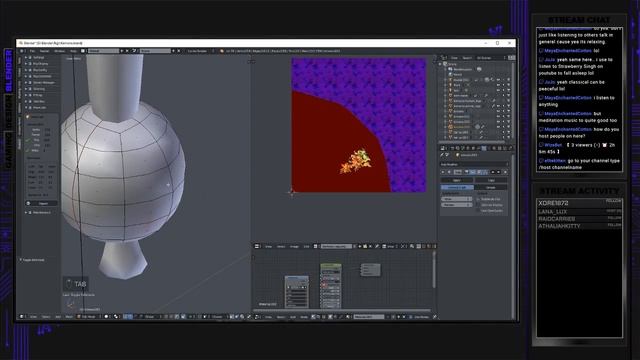Select the material name field in node editor
Viewport: 640px width, 360px height.
tap(369, 317)
